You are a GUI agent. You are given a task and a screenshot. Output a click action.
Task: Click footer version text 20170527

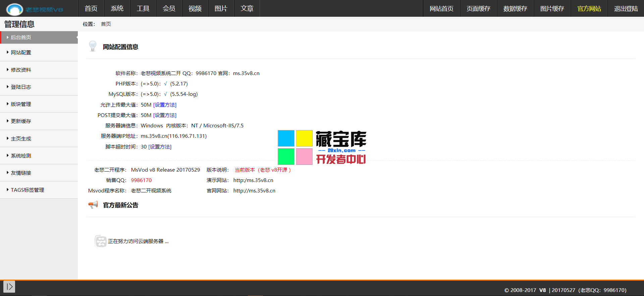coord(563,290)
